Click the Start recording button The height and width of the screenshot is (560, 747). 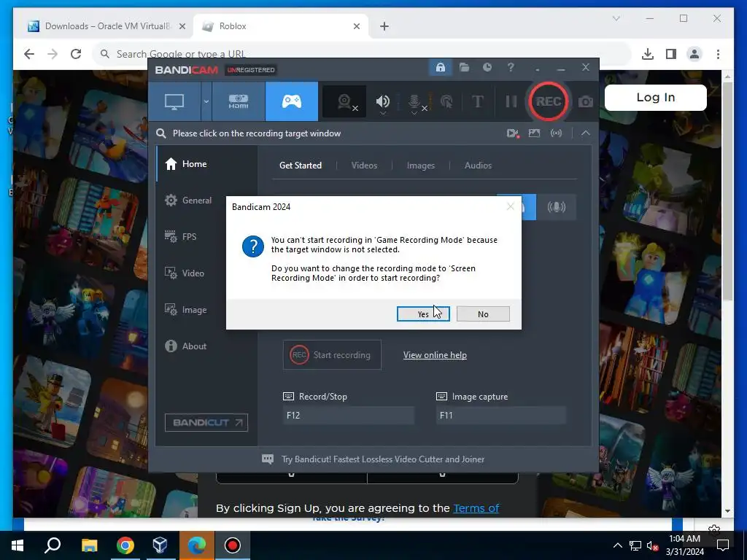click(332, 355)
